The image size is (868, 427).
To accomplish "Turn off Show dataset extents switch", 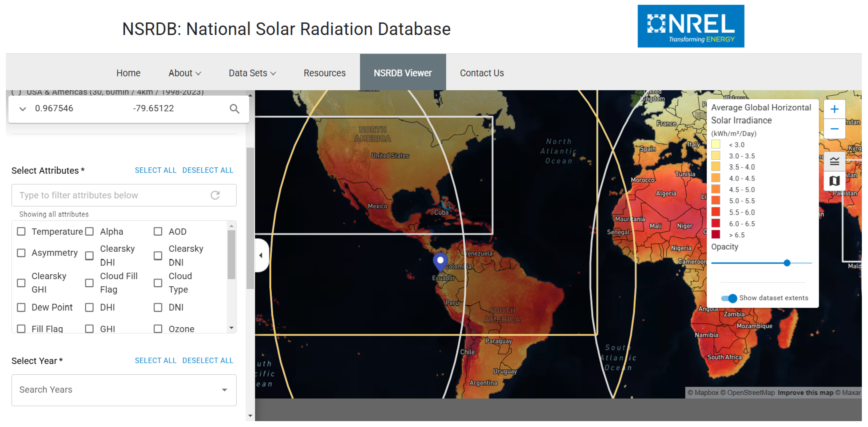I will coord(729,298).
